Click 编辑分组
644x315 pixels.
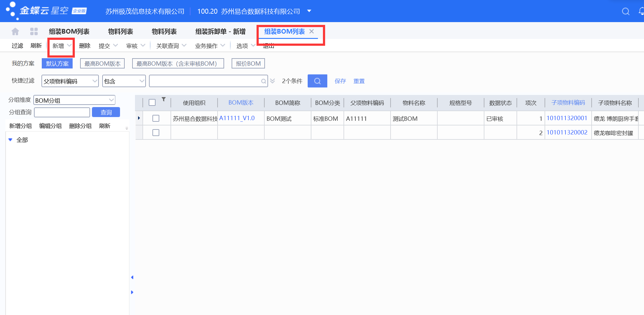click(x=50, y=126)
